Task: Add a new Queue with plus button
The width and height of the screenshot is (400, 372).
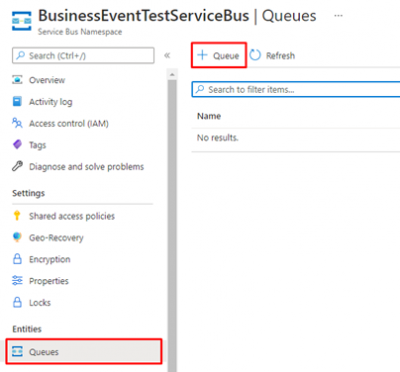Action: [x=219, y=55]
